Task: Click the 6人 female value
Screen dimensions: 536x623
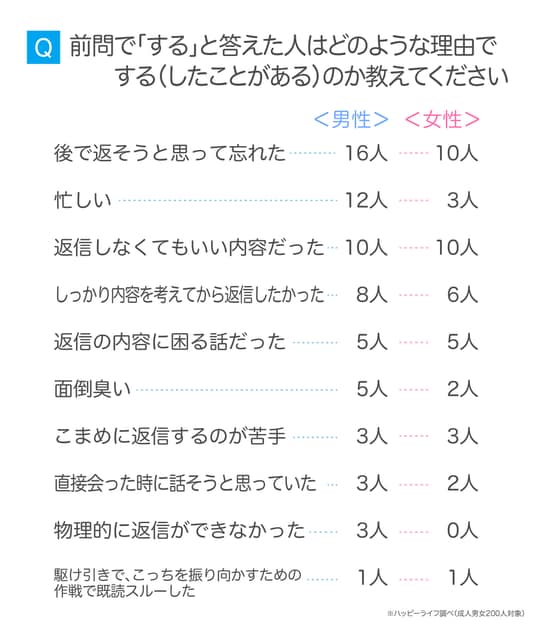Action: click(462, 295)
